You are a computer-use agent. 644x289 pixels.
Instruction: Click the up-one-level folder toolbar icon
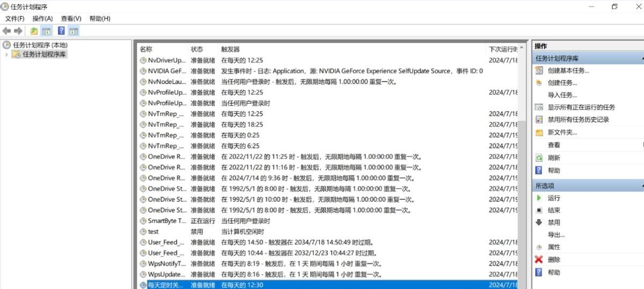point(34,31)
